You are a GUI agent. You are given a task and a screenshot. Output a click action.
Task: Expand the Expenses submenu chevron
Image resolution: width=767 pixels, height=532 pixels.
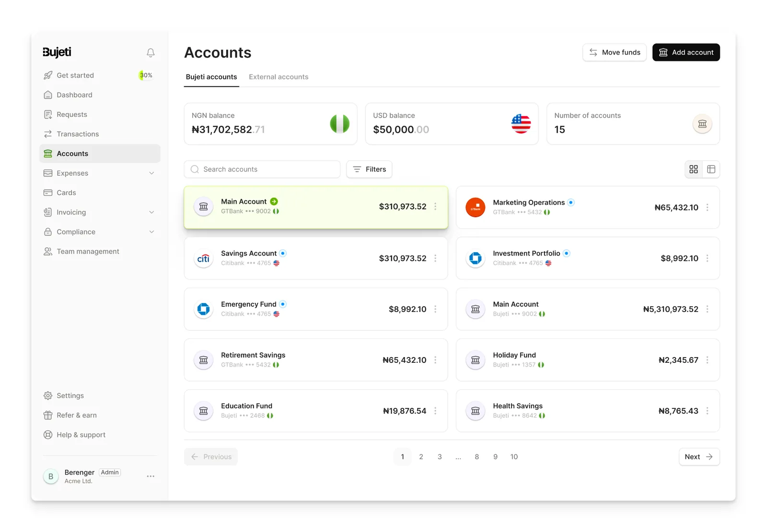coord(151,173)
